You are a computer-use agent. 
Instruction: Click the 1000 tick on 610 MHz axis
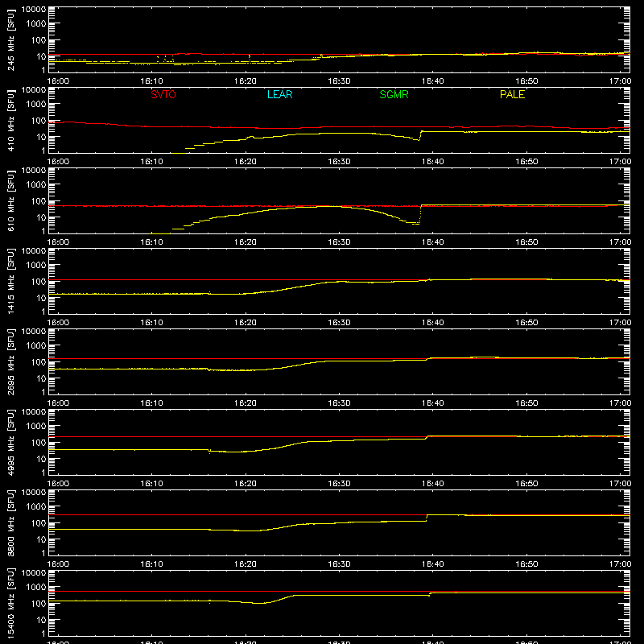pyautogui.click(x=36, y=185)
